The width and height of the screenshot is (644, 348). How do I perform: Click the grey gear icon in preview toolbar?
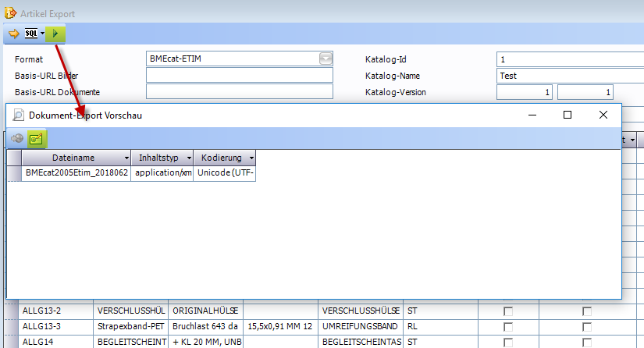coord(16,139)
